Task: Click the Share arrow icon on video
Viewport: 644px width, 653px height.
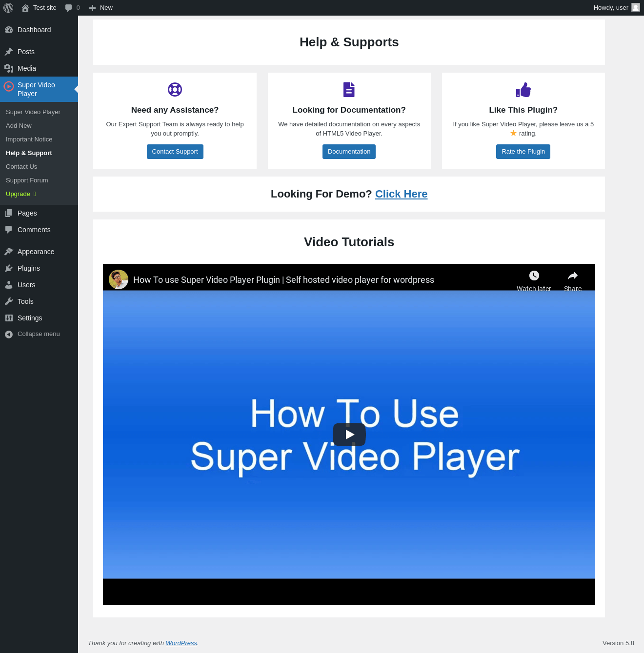Action: point(573,276)
